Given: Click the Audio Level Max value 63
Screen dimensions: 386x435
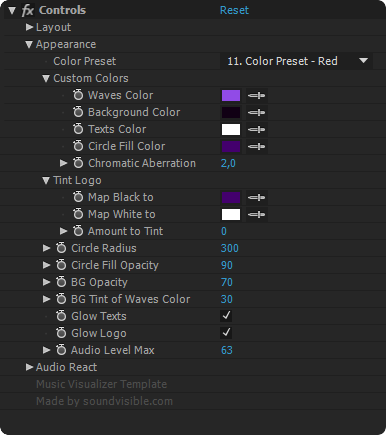Looking at the screenshot, I should (x=227, y=350).
